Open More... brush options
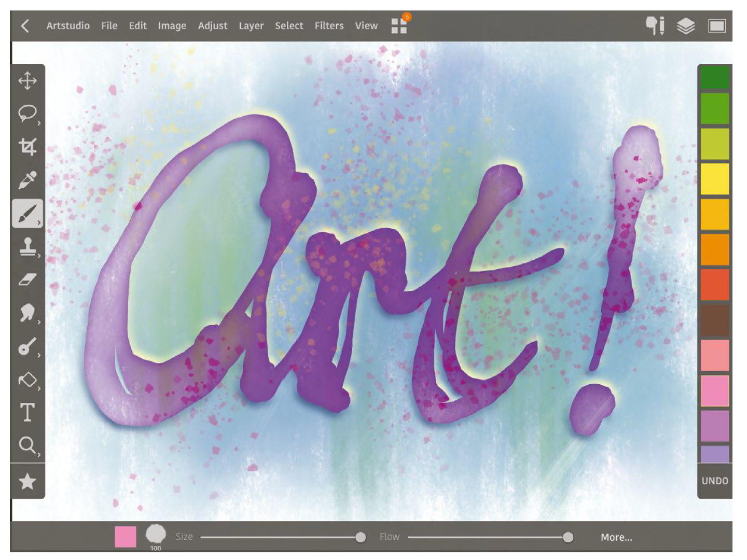This screenshot has height=560, width=747. pyautogui.click(x=616, y=537)
